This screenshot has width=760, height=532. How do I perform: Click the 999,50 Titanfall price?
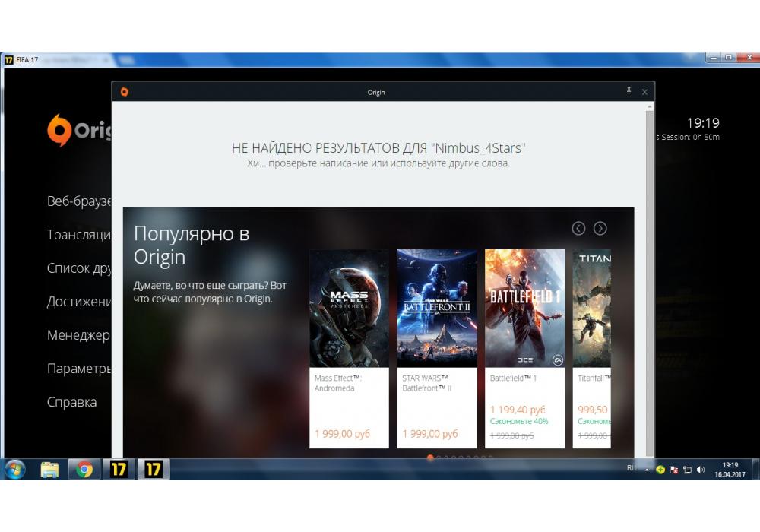[x=592, y=410]
